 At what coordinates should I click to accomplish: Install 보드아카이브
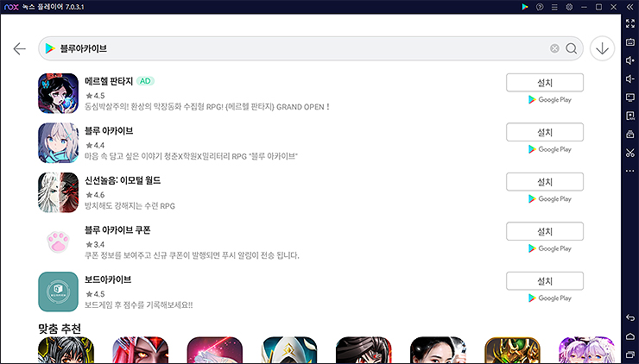[x=545, y=281]
